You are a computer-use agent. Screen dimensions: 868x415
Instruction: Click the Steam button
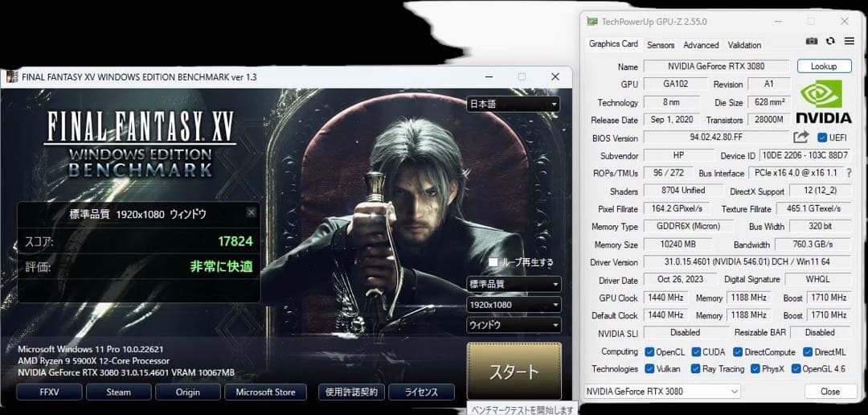118,392
